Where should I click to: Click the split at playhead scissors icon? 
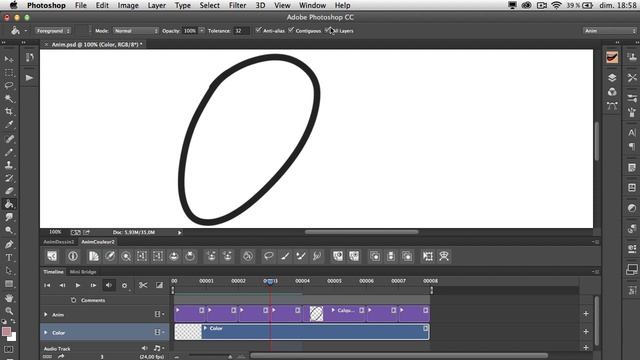143,285
